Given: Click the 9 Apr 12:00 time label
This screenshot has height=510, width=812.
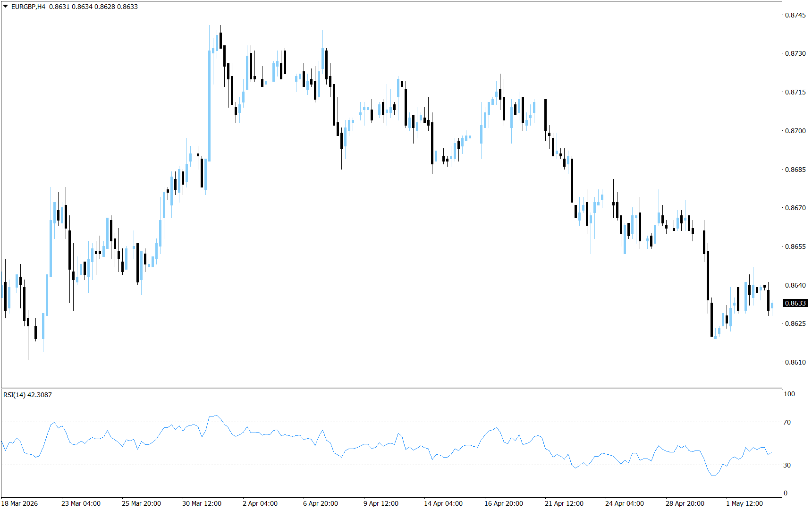Looking at the screenshot, I should pyautogui.click(x=381, y=503).
